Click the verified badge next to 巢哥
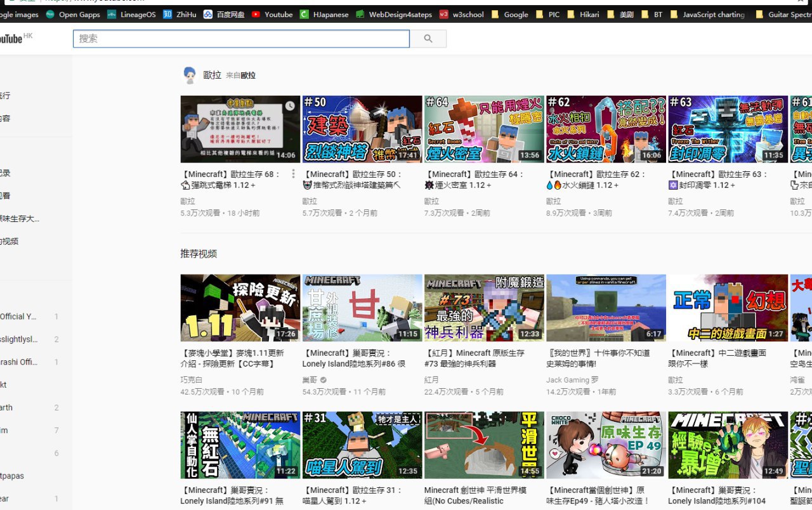This screenshot has width=812, height=510. [324, 380]
